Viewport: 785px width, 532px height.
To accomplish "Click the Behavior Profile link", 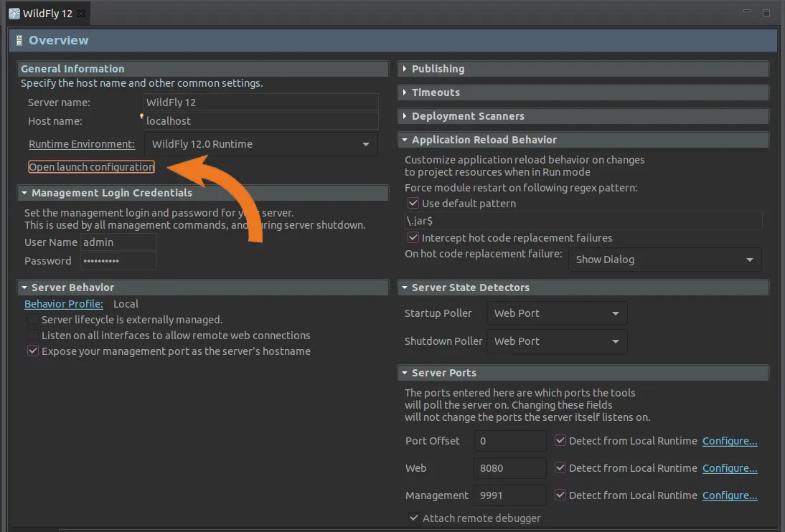I will (64, 304).
